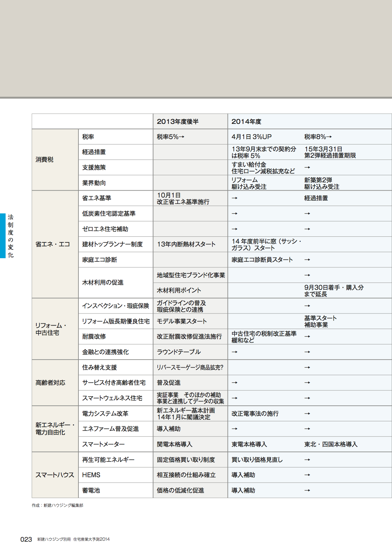
Task: Click the 高齢者対応 category cell
Action: point(50,383)
